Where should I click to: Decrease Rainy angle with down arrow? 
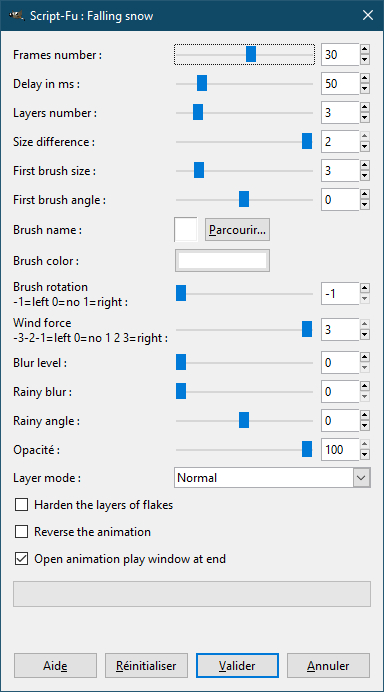pos(365,426)
